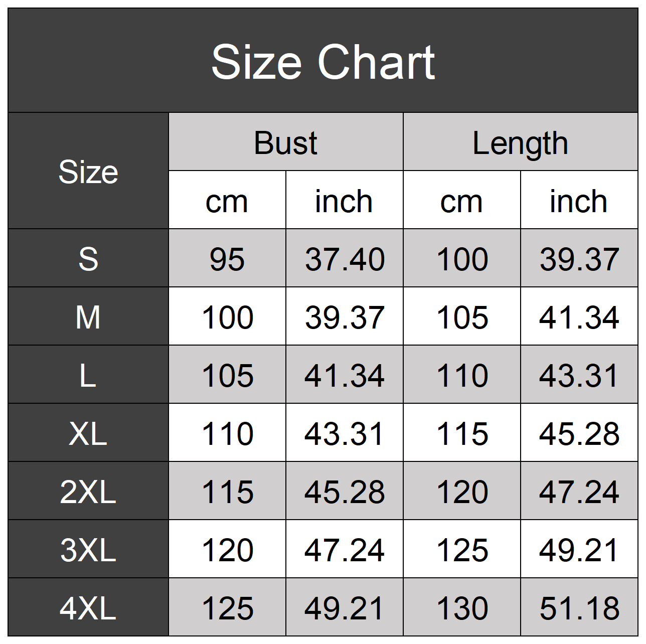
Task: Click the cm subheader under Bust
Action: pos(227,200)
